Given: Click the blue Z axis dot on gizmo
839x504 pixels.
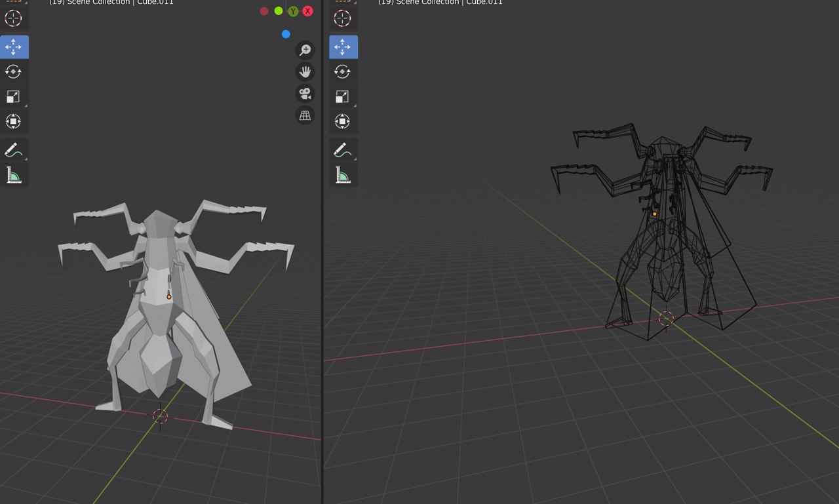Looking at the screenshot, I should [x=286, y=34].
